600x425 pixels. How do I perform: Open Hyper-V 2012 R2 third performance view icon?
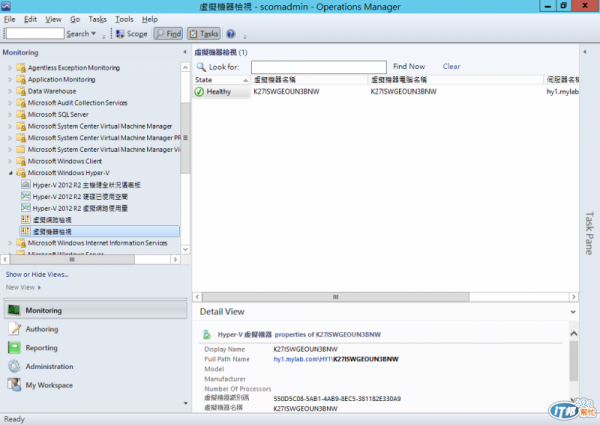26,208
